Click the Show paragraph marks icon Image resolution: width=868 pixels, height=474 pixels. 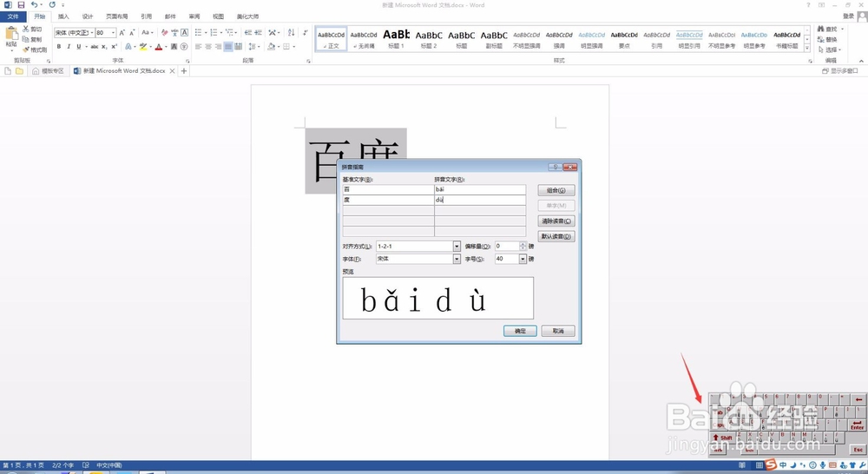pos(305,33)
